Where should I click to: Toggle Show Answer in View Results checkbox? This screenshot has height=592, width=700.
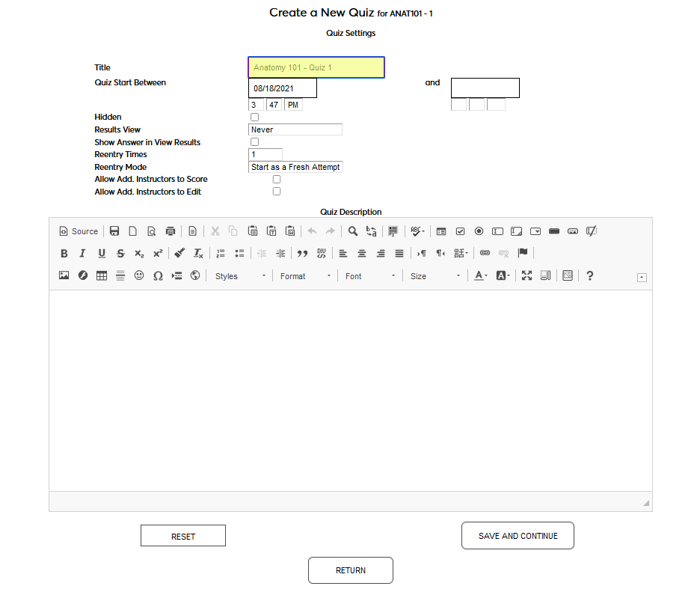pos(254,142)
